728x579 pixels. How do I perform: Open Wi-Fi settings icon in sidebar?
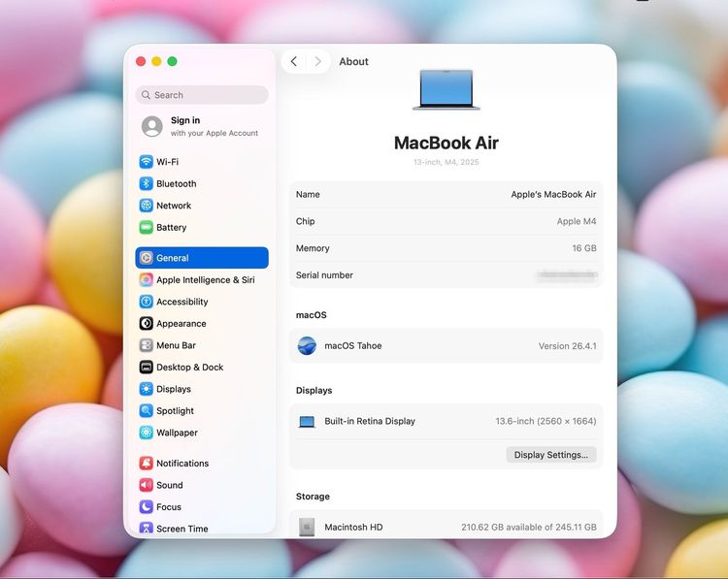tap(146, 161)
